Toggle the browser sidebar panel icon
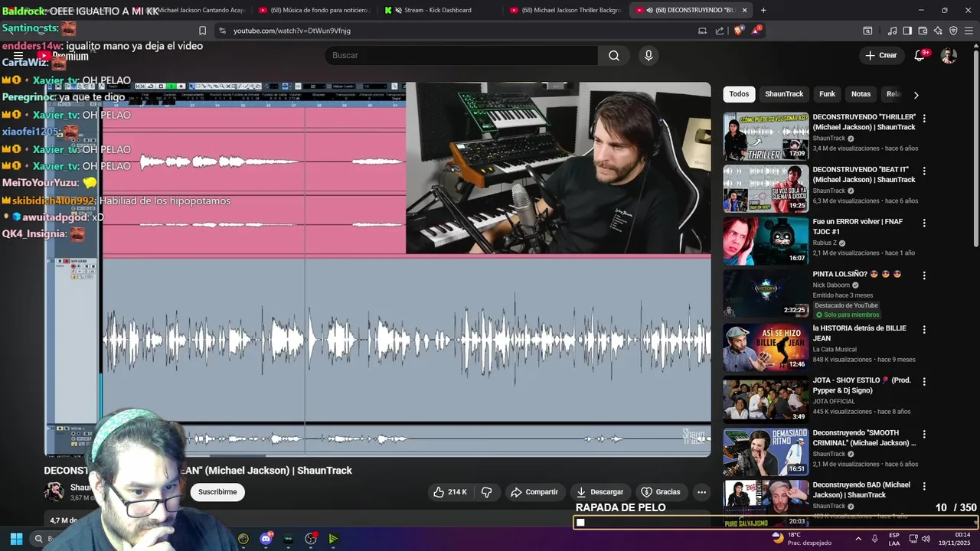 coord(907,31)
